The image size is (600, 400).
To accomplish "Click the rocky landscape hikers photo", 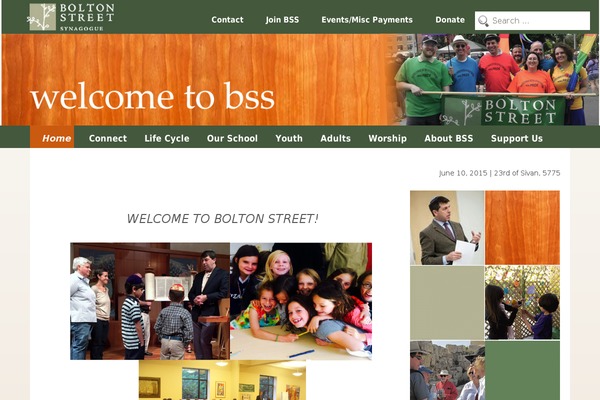I will 447,370.
